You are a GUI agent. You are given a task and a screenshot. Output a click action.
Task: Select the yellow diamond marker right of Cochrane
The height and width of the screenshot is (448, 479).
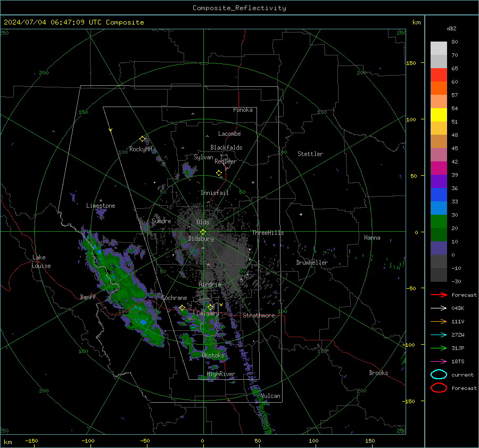click(x=182, y=308)
